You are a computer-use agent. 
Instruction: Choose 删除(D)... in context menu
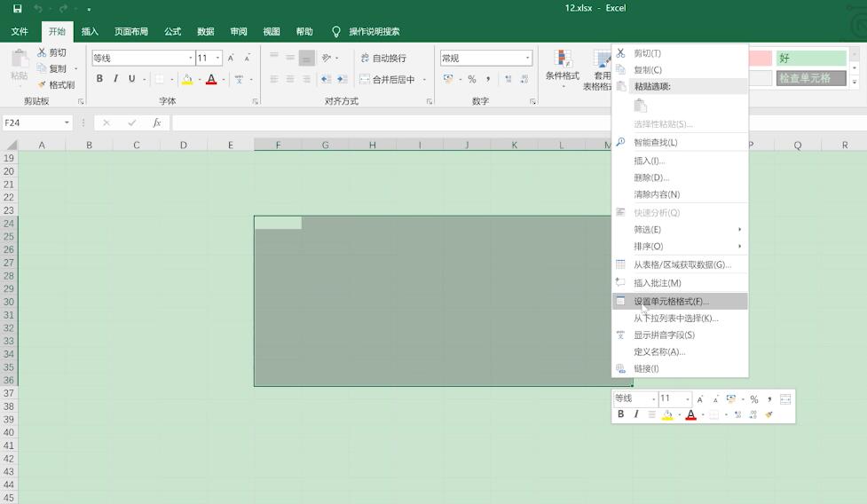[680, 177]
